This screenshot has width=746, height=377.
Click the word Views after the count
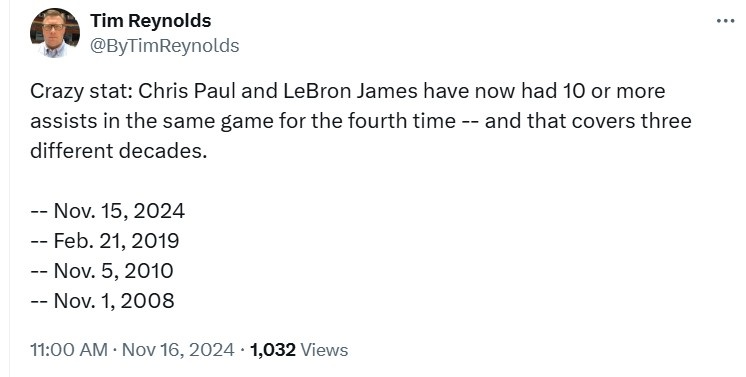[x=324, y=350]
